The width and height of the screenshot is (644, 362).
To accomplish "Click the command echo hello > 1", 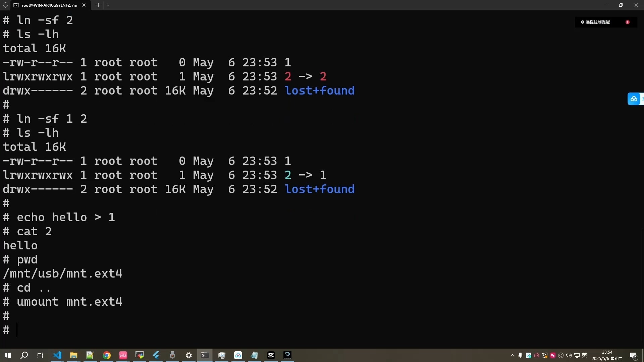I will [x=66, y=217].
